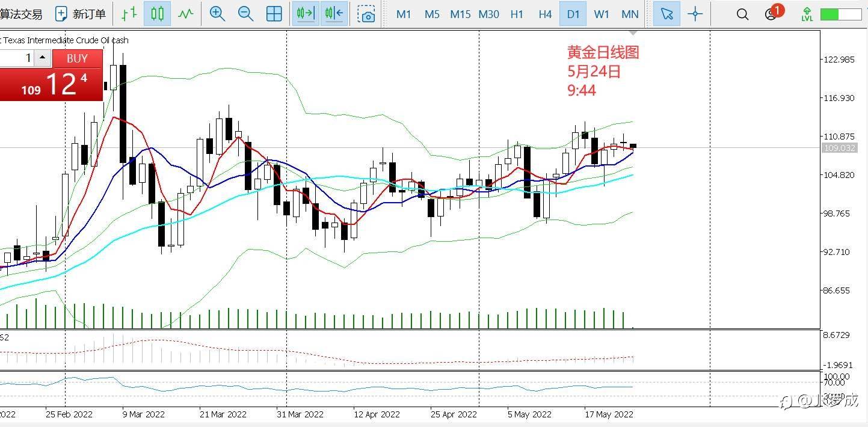
Task: Open the 新订单 new order button
Action: pos(81,14)
